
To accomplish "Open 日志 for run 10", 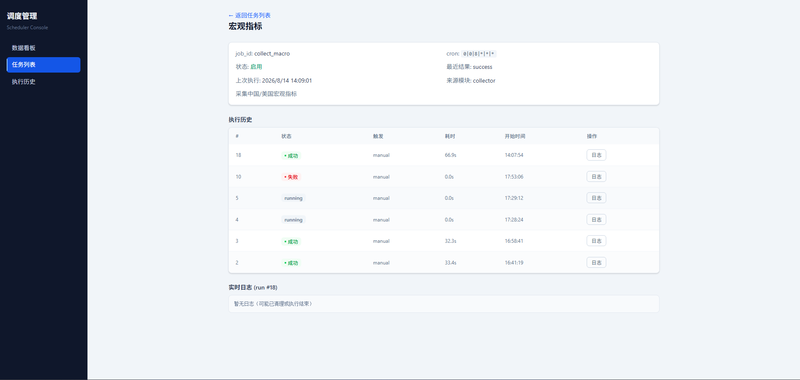I will pyautogui.click(x=596, y=176).
